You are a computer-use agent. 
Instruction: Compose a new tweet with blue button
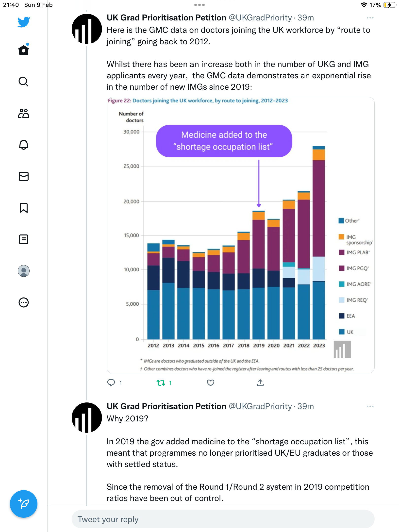point(24,504)
